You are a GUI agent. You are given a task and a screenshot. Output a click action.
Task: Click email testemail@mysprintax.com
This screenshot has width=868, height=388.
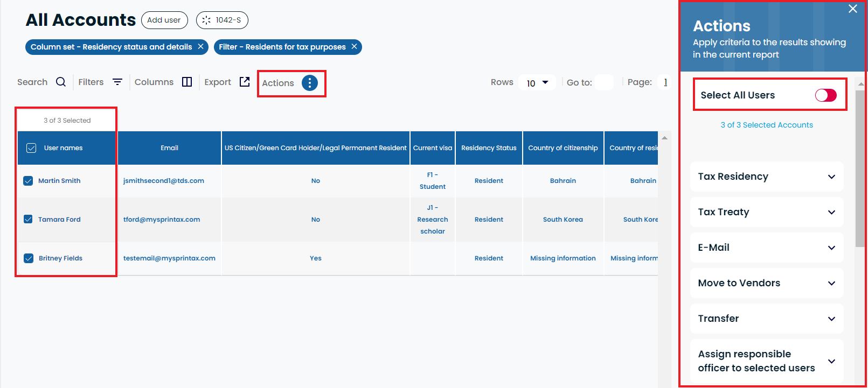tap(169, 258)
